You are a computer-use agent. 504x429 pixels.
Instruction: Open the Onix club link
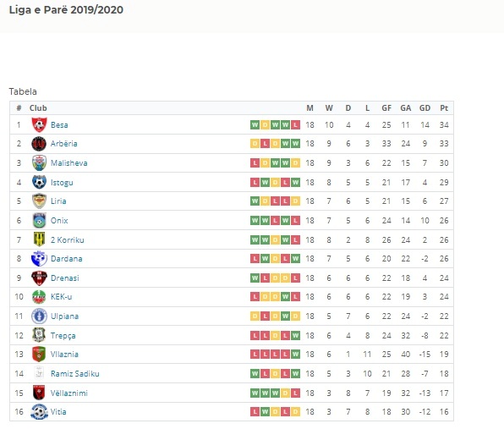pos(59,221)
